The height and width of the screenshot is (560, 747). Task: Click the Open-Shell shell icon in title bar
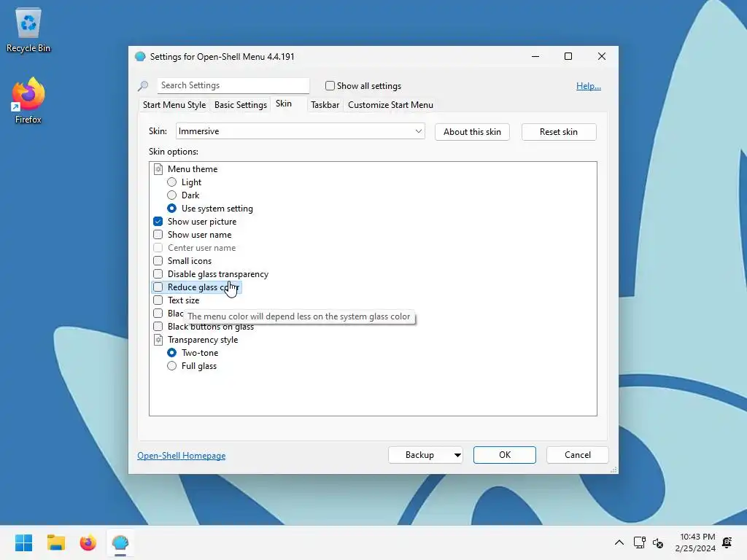coord(140,56)
